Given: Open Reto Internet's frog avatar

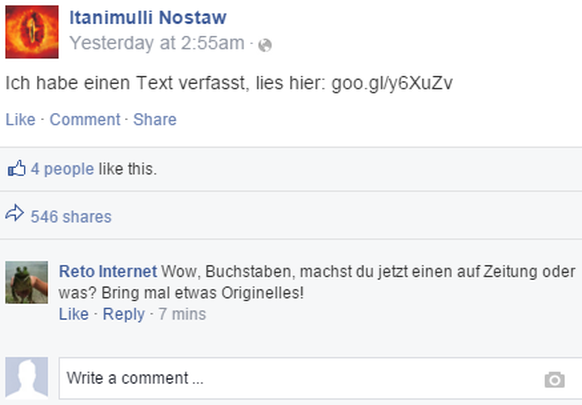Looking at the screenshot, I should [x=27, y=282].
